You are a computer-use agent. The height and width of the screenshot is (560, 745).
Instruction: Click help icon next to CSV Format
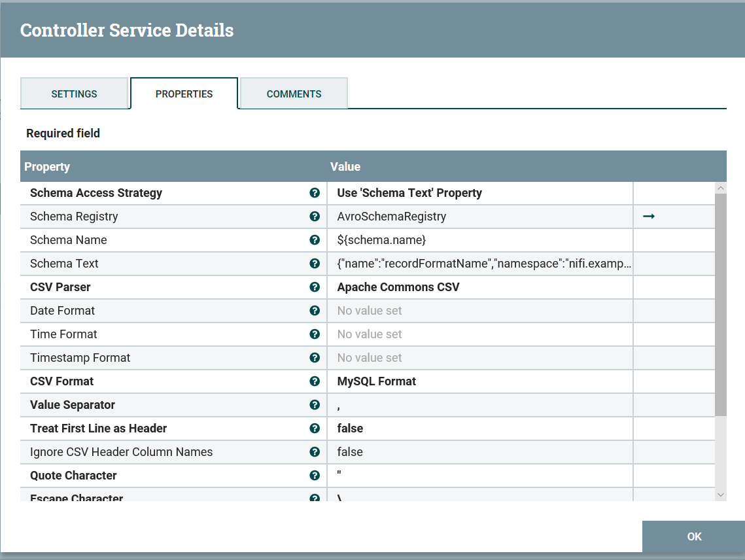click(315, 381)
